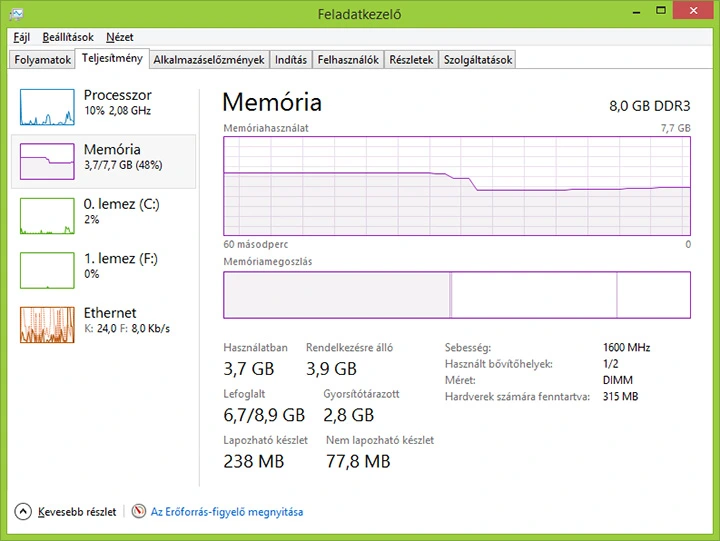Switch to the Részletek tab

pos(412,60)
